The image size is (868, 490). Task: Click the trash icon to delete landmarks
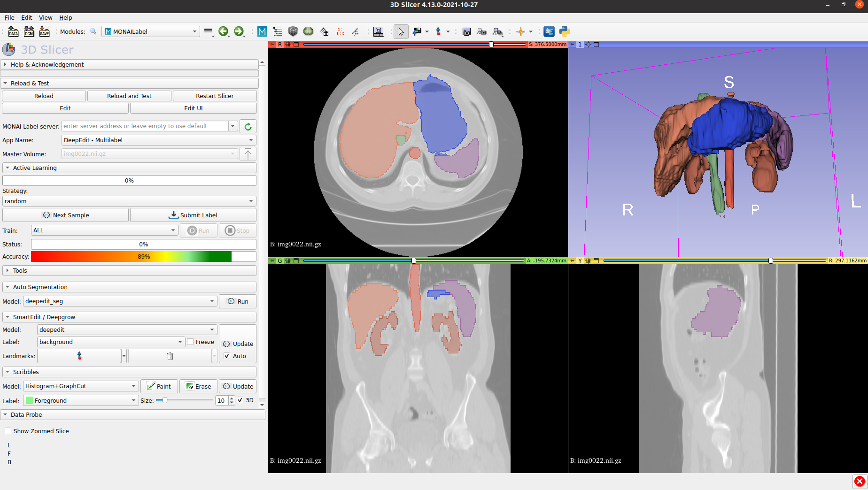[x=170, y=356]
